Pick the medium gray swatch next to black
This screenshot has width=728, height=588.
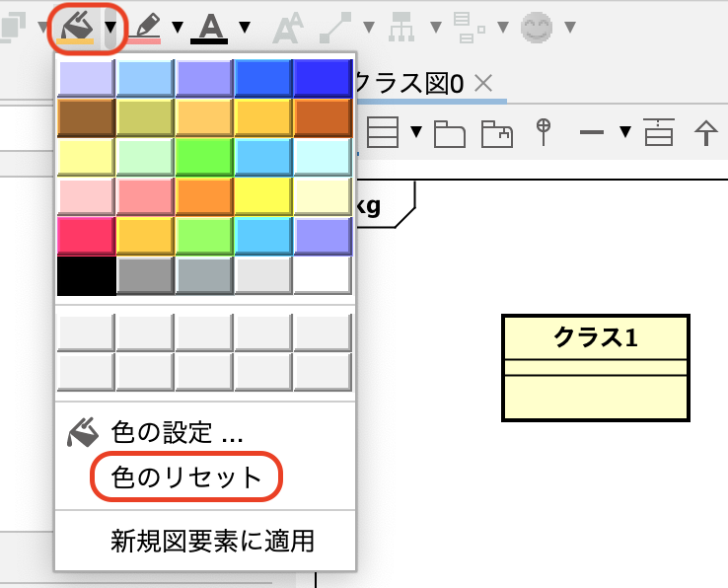[x=145, y=275]
